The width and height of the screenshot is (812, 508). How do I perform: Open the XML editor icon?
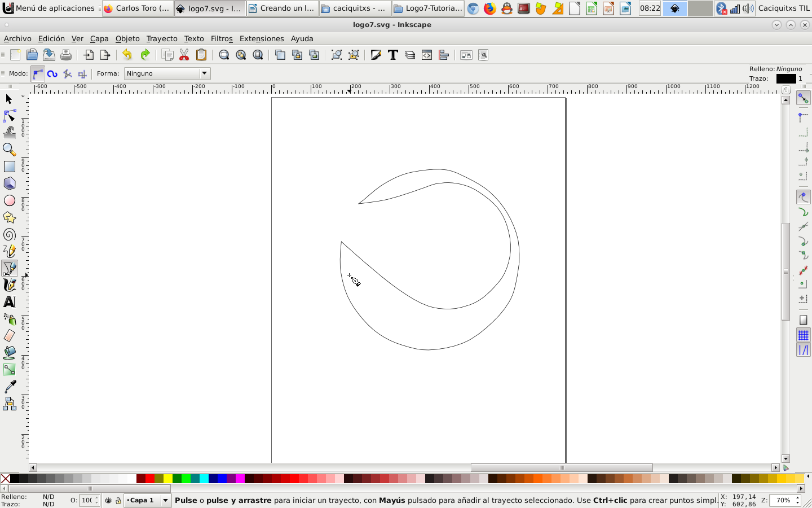(x=427, y=55)
